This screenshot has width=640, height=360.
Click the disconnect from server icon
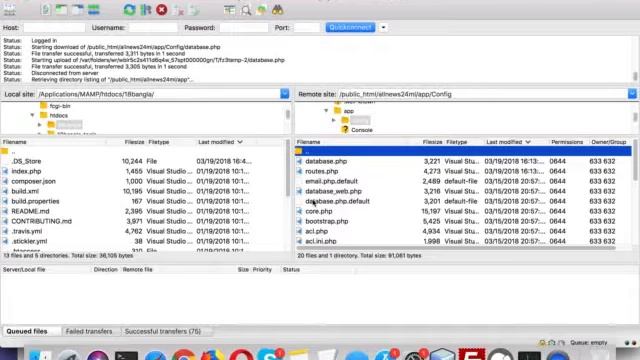pyautogui.click(x=178, y=10)
